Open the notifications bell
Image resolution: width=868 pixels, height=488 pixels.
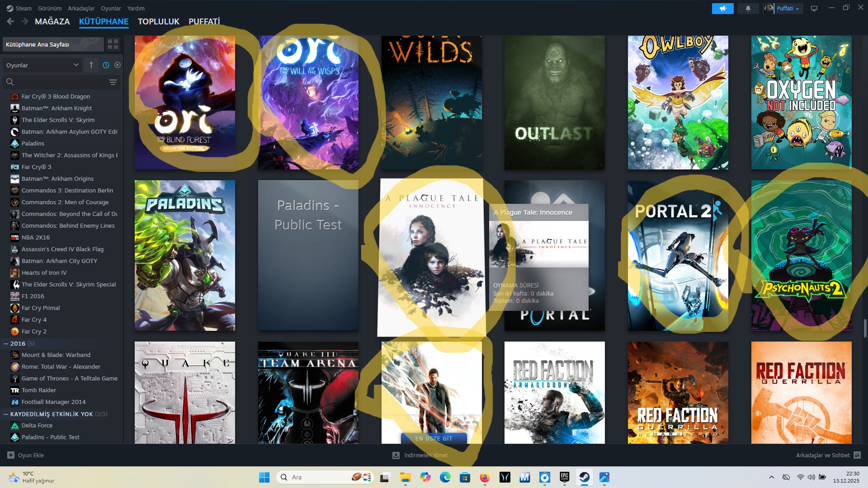coord(748,9)
